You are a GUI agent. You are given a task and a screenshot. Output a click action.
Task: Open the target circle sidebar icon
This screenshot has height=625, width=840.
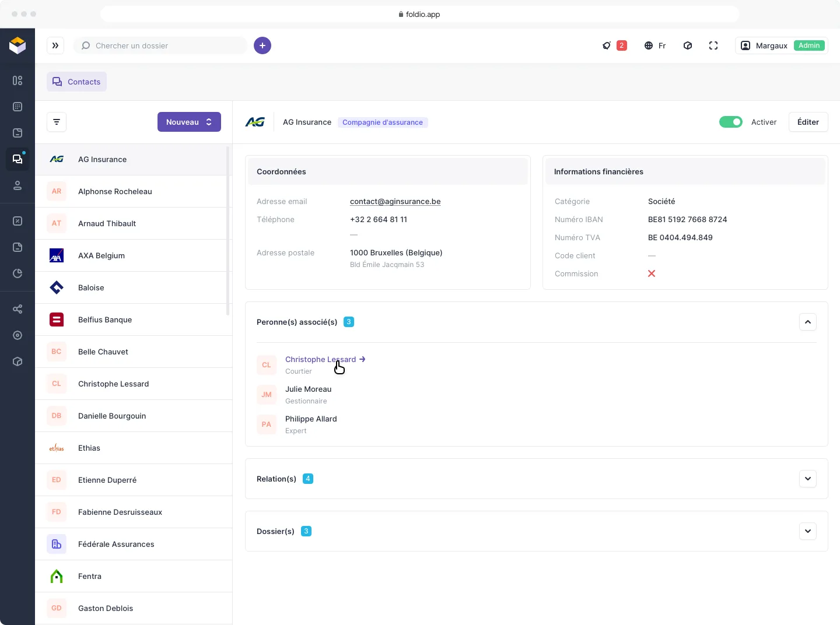tap(17, 335)
